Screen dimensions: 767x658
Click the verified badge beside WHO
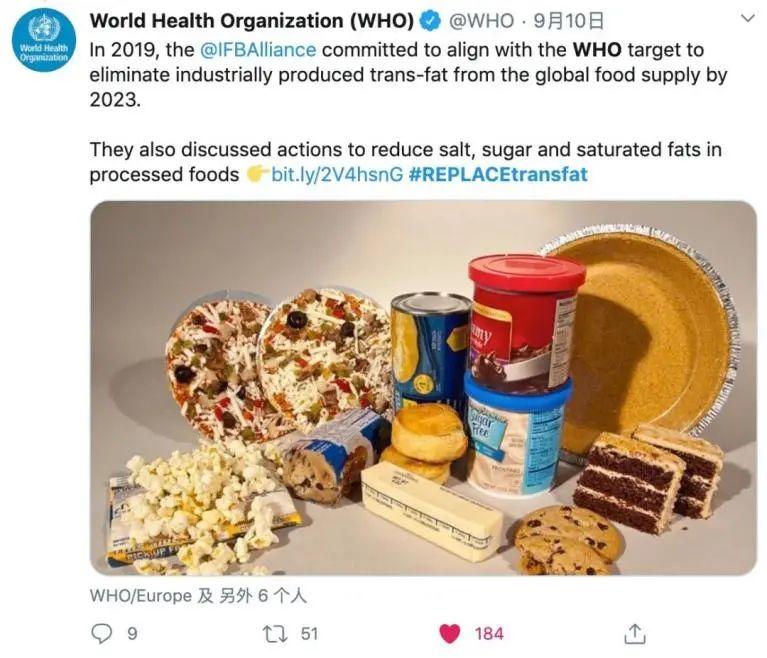430,21
